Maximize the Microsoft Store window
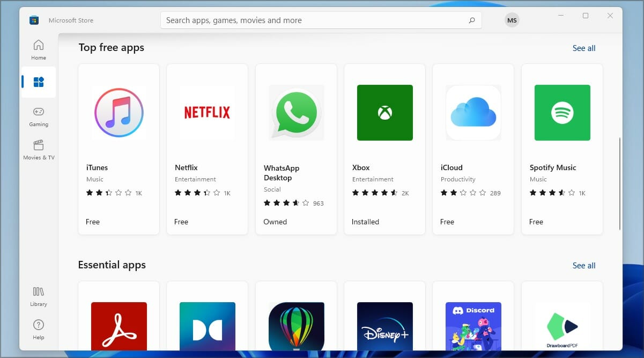The image size is (644, 358). tap(586, 16)
